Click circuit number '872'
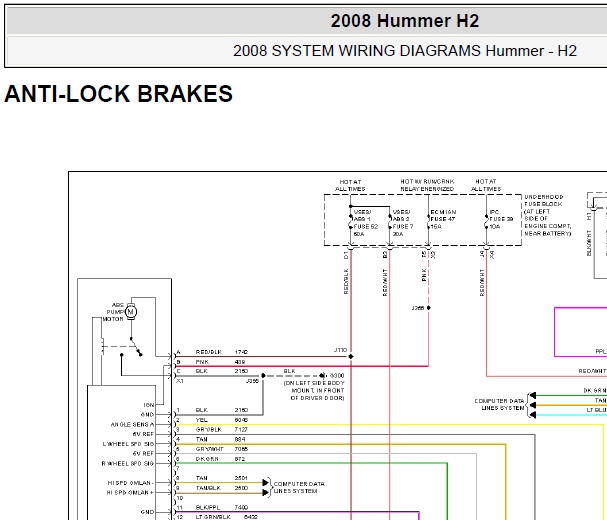This screenshot has height=520, width=607. pos(240,459)
